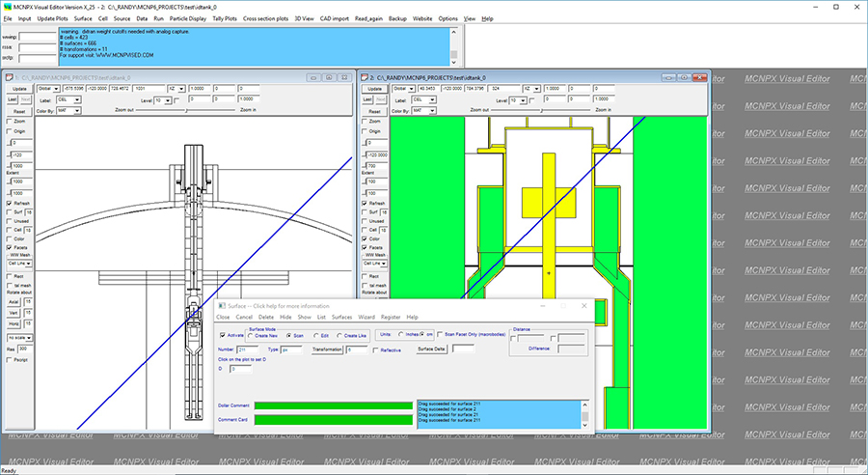Viewport: 868px width, 475px height.
Task: Select Inches units radio button
Action: tap(401, 334)
